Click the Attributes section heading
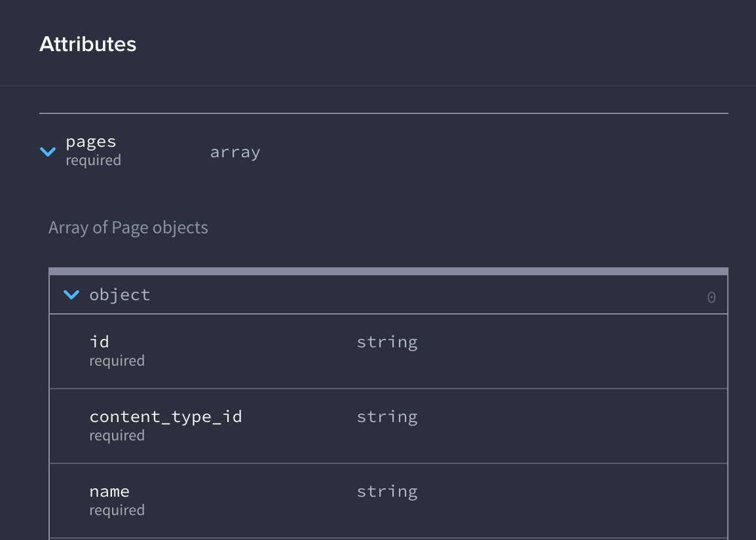Viewport: 756px width, 540px height. coord(88,44)
